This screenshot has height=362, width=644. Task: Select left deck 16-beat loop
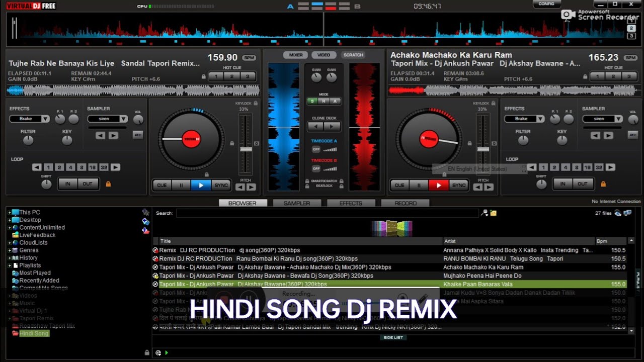92,167
